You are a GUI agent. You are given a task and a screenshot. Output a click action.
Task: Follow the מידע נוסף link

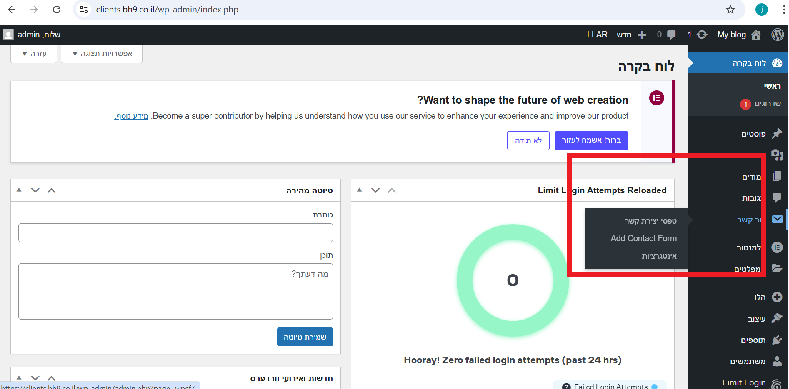coord(131,116)
